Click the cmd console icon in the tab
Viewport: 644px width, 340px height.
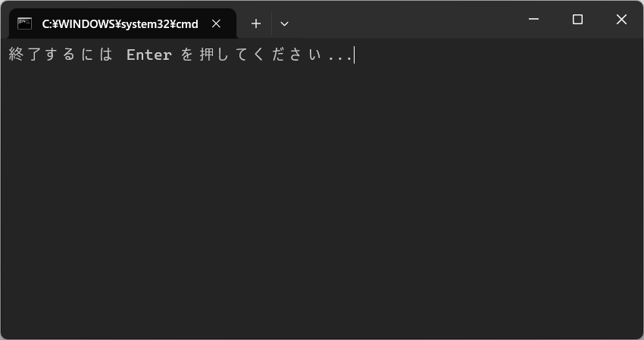coord(25,23)
